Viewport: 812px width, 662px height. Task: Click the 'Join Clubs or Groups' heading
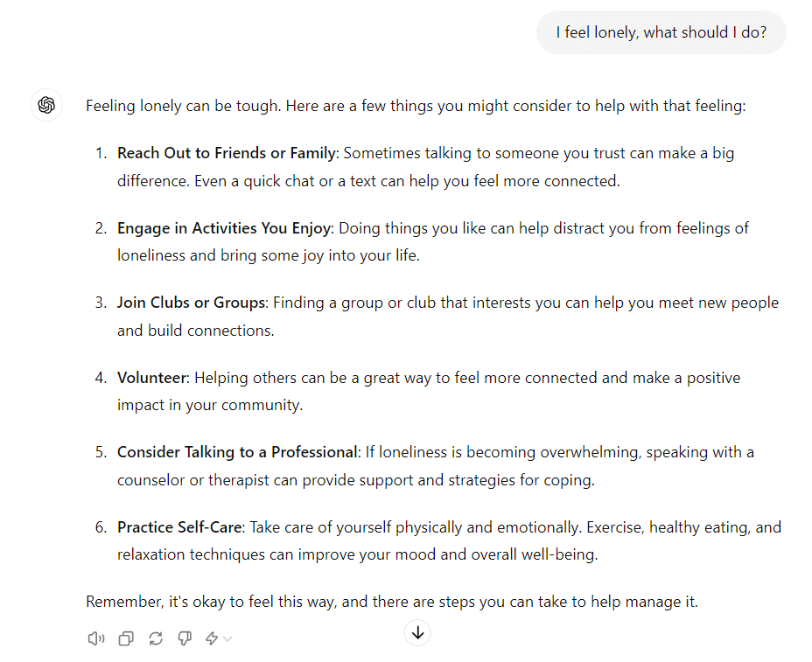click(189, 302)
